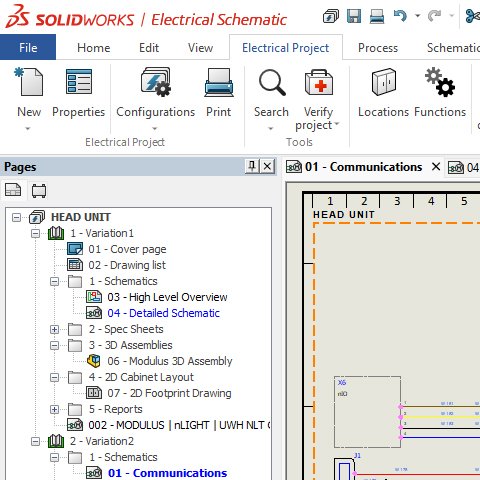The width and height of the screenshot is (480, 480).
Task: Select 01 - Communications in tree
Action: (167, 473)
